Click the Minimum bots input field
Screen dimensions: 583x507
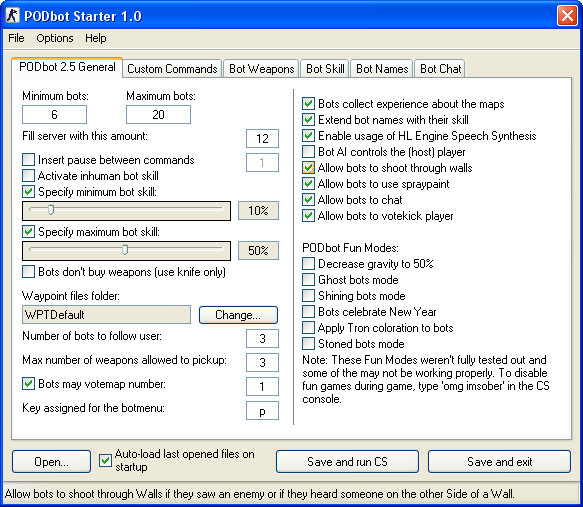54,114
